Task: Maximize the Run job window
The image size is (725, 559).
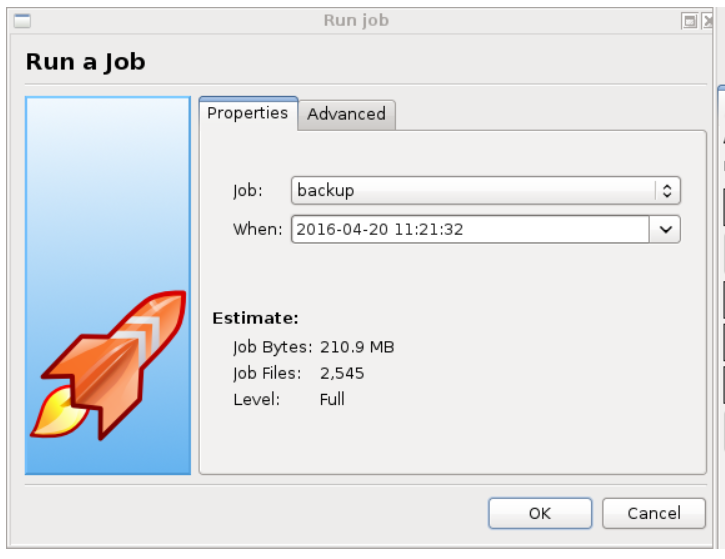Action: (x=689, y=21)
